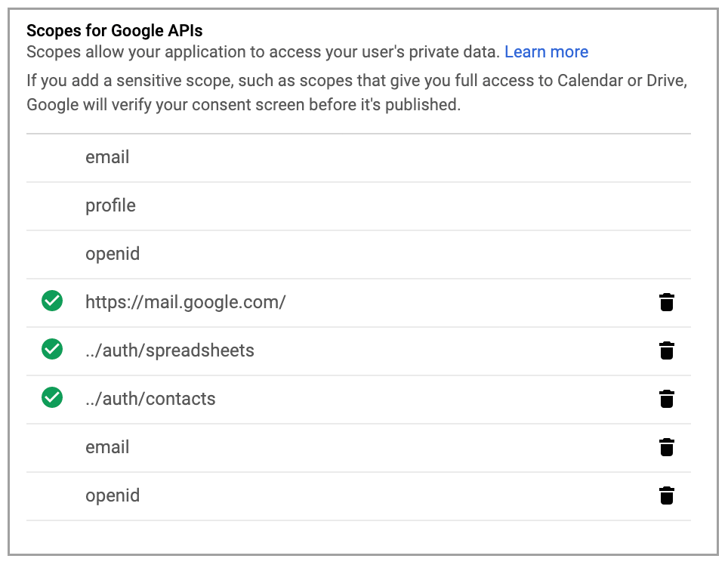Click trash icon for ../auth/contacts scope
This screenshot has height=568, width=728.
click(x=666, y=400)
